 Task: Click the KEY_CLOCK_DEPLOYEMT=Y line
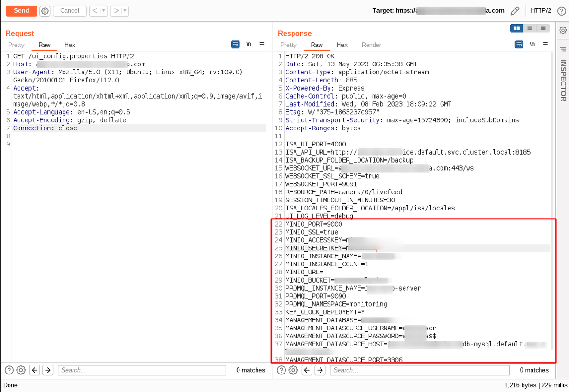coord(325,312)
